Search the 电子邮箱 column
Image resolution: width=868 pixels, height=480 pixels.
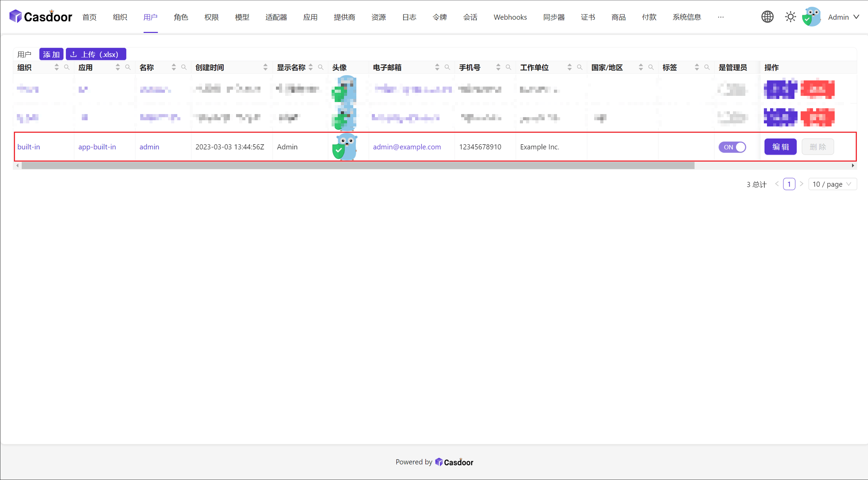coord(447,67)
